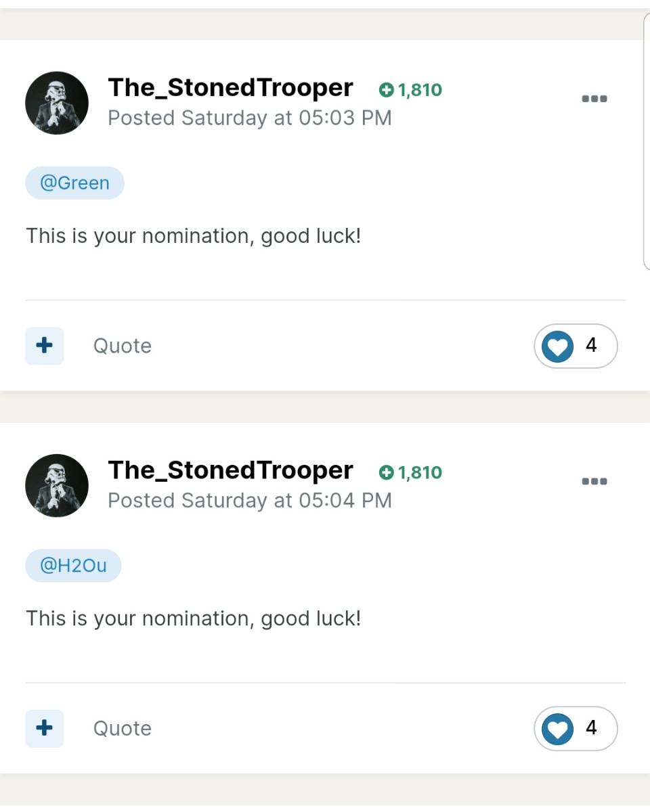The image size is (650, 812).
Task: Click the heart reaction on the @H2Ou post
Action: pyautogui.click(x=557, y=729)
